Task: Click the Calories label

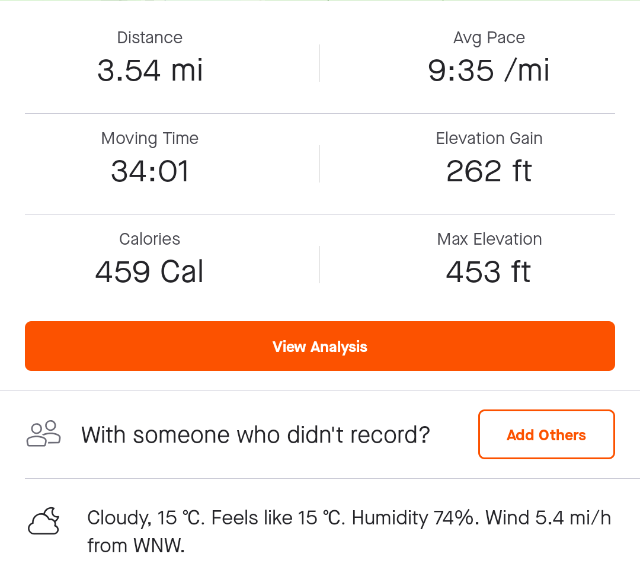Action: pos(149,239)
